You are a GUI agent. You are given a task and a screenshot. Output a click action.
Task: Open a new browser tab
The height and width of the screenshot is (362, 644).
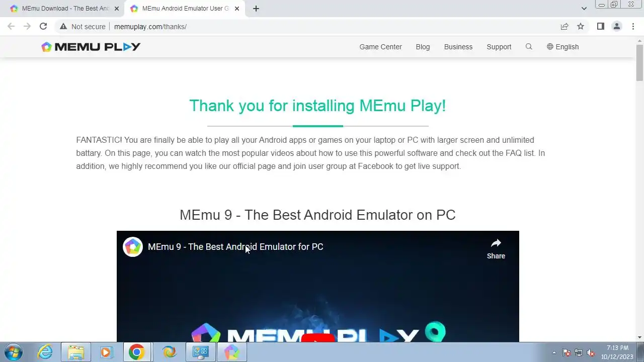tap(256, 9)
